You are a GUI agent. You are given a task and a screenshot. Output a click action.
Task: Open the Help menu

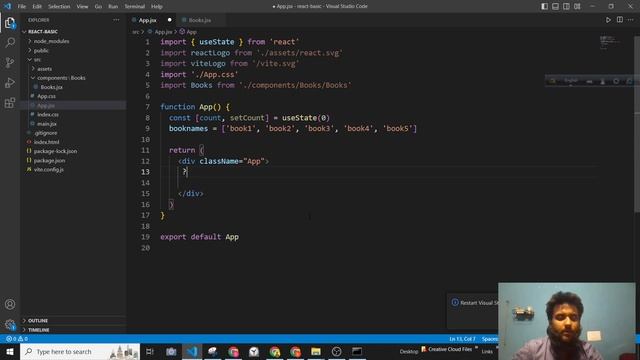tap(156, 6)
